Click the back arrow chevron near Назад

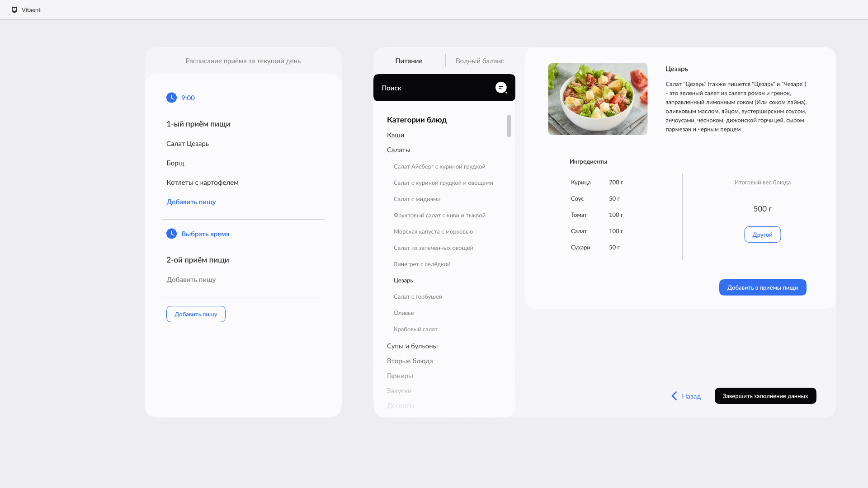[x=674, y=396]
